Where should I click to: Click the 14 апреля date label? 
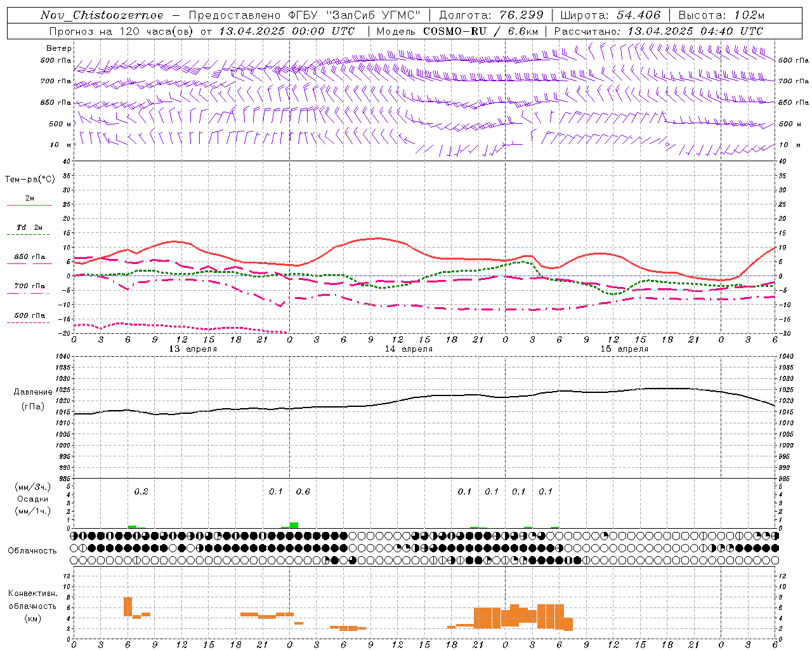(x=409, y=349)
